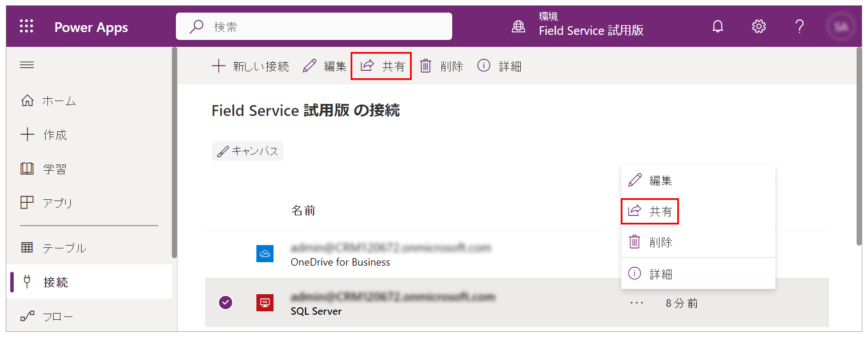868x337 pixels.
Task: Open notifications via the bell icon
Action: 718,26
